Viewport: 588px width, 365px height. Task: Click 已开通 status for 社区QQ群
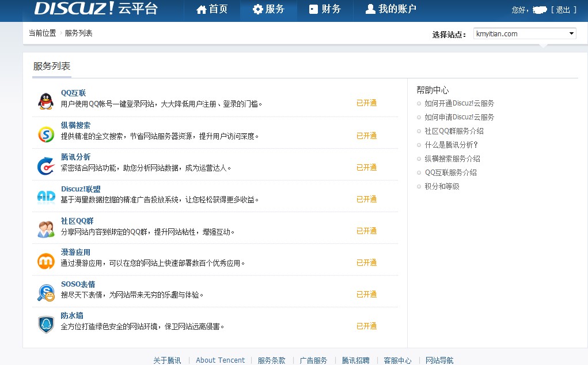pos(366,231)
